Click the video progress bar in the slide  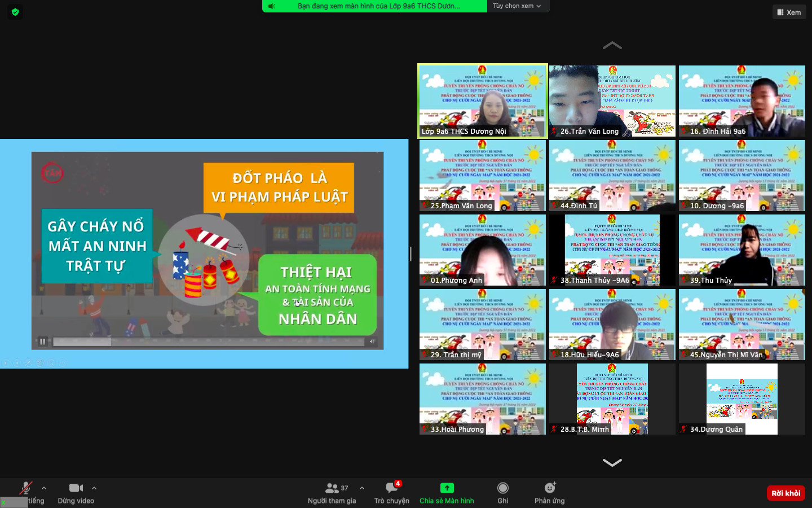[209, 341]
